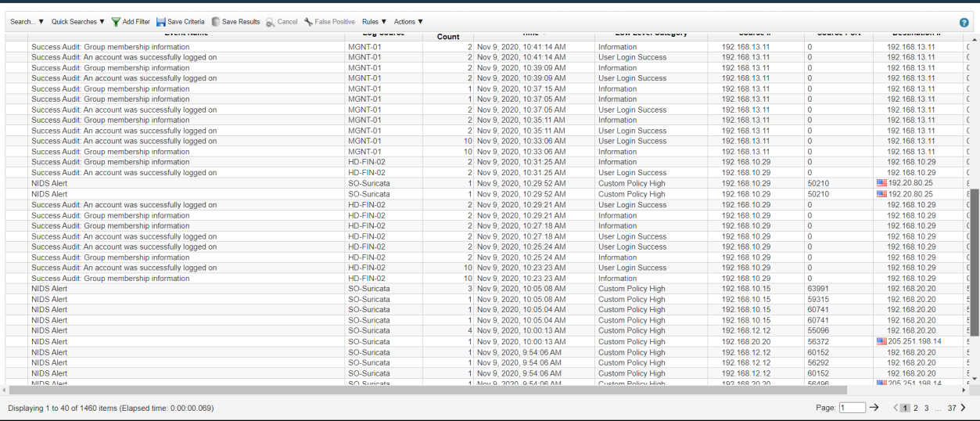
Task: Jump to last page 37
Action: 952,408
